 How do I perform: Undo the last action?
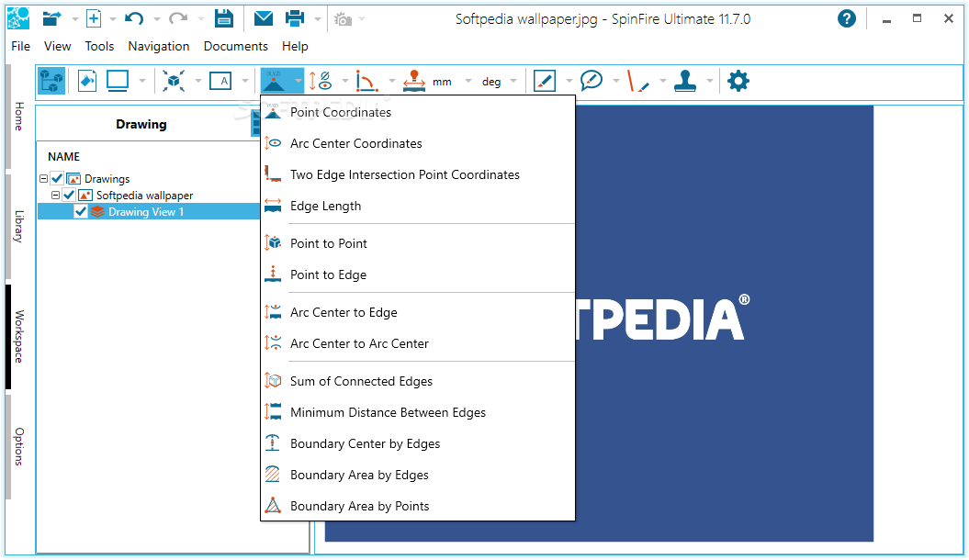[x=134, y=19]
